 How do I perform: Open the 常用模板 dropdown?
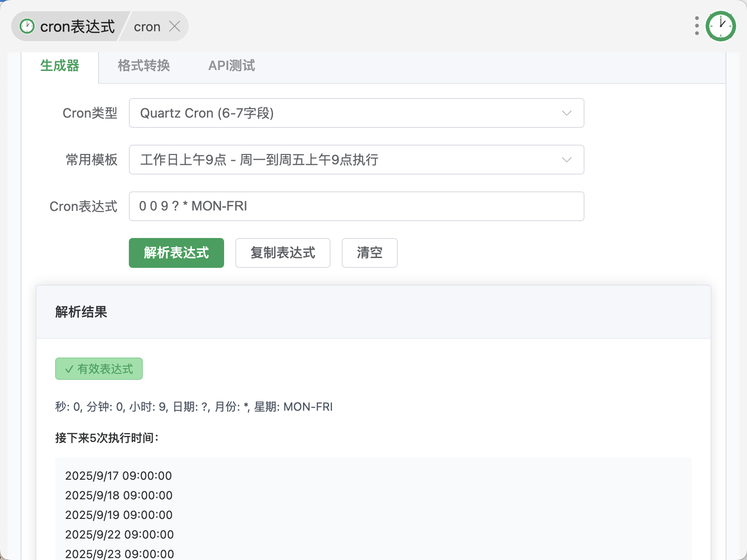click(x=356, y=160)
